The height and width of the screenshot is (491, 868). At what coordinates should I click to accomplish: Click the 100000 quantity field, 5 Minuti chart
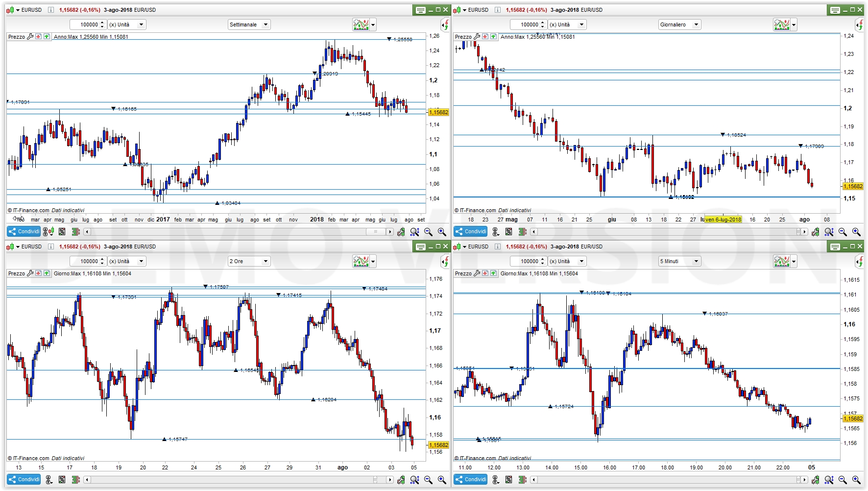point(529,261)
